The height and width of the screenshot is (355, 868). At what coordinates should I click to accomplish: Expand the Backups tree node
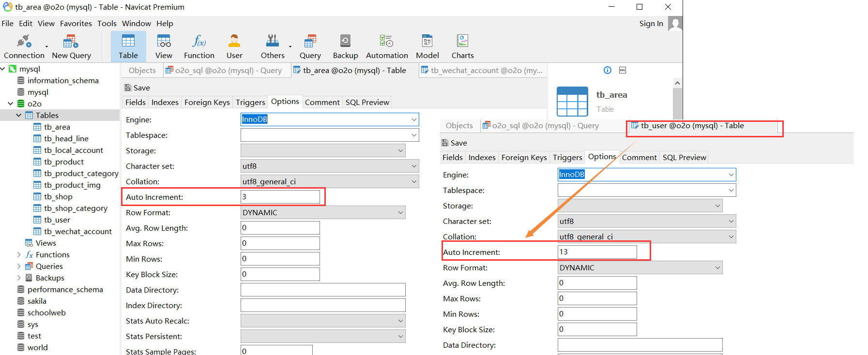tap(19, 278)
